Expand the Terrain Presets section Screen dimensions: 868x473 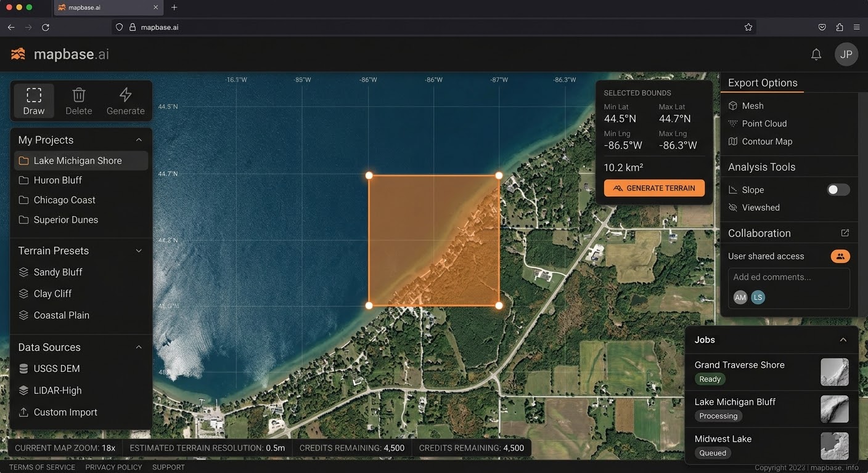point(139,251)
